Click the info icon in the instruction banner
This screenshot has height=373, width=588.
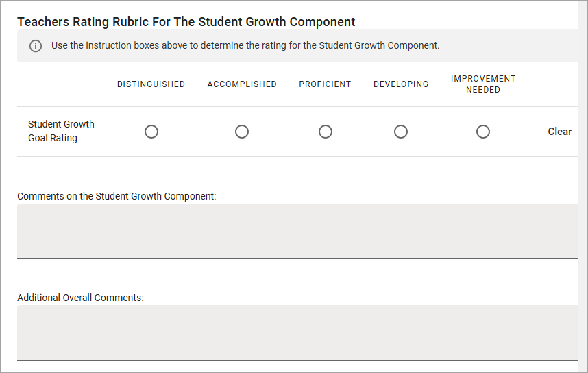click(36, 46)
